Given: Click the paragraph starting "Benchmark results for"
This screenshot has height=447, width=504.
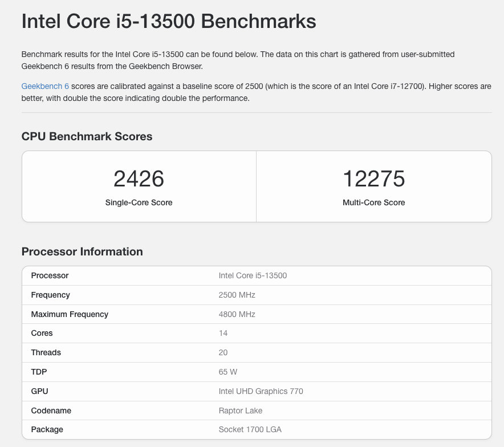Looking at the screenshot, I should tap(238, 60).
